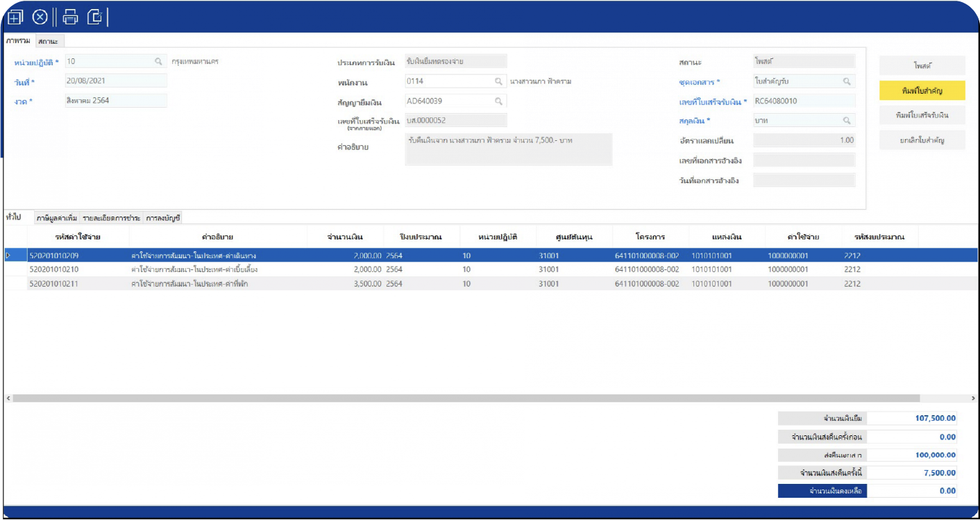This screenshot has height=520, width=980.
Task: Click the 3,500.00 amount cell
Action: pyautogui.click(x=345, y=284)
